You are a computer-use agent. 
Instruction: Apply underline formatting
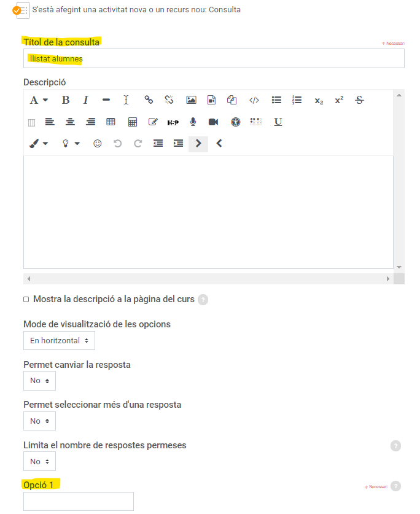coord(278,122)
